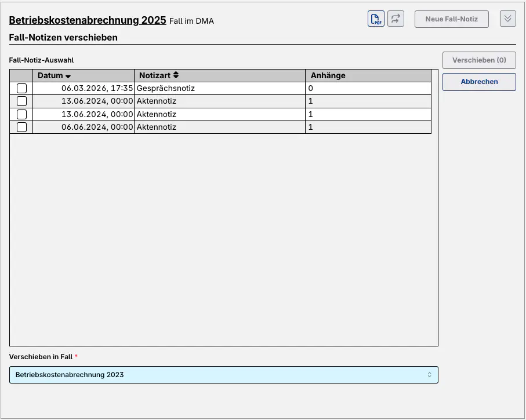
Task: Expand the double-chevron menu at top right
Action: (507, 19)
